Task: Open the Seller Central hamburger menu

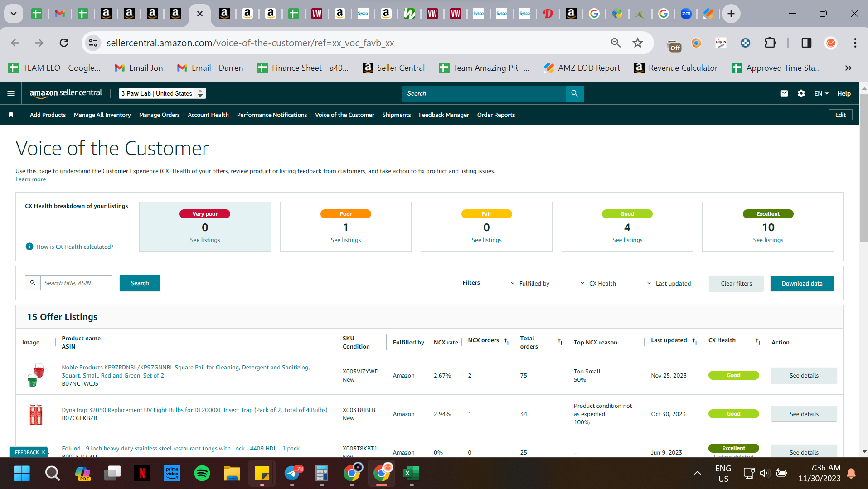Action: point(11,93)
